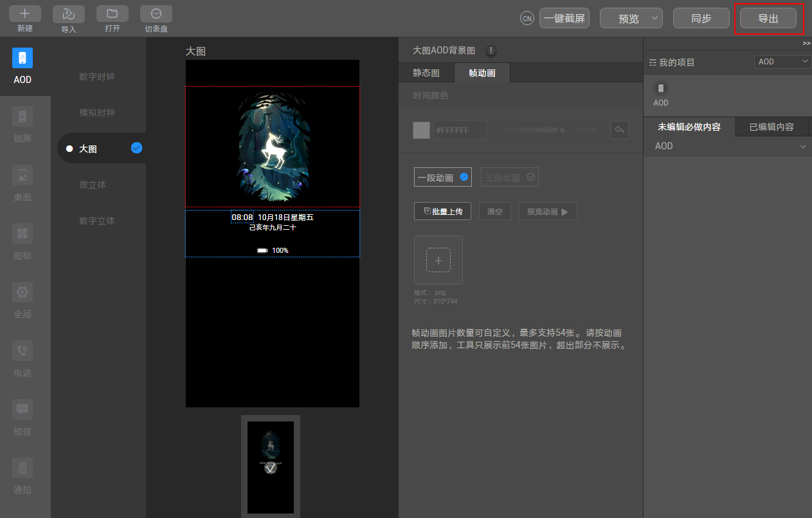This screenshot has height=518, width=812.
Task: Click the 导出 export button
Action: pyautogui.click(x=768, y=18)
